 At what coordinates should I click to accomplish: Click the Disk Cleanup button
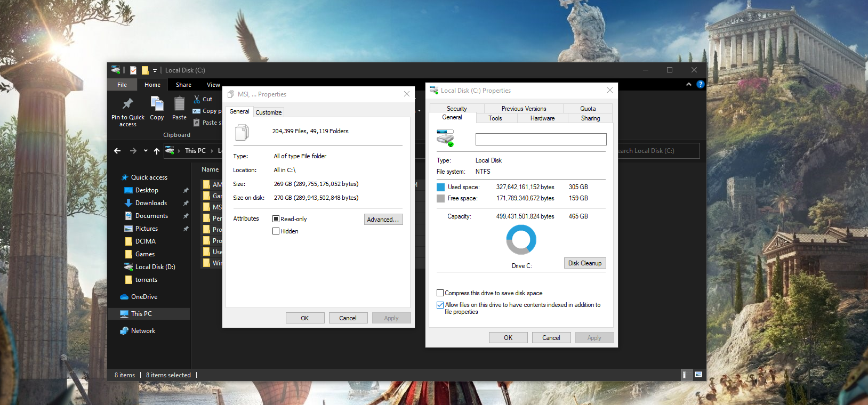coord(585,263)
